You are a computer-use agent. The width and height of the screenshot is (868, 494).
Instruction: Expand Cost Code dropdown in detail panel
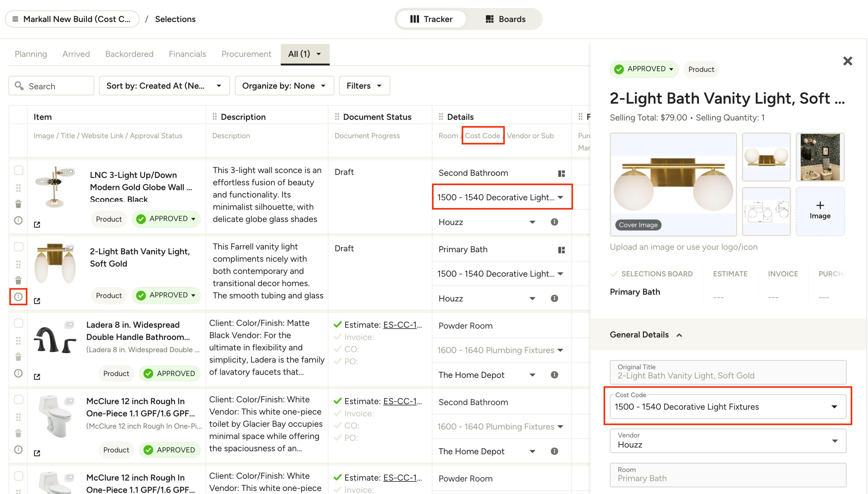(834, 407)
